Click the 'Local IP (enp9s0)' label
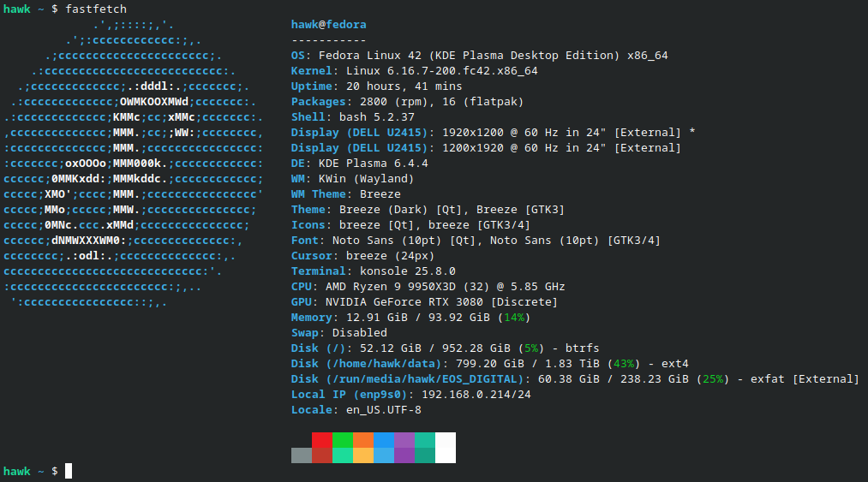Image resolution: width=868 pixels, height=482 pixels. (350, 395)
